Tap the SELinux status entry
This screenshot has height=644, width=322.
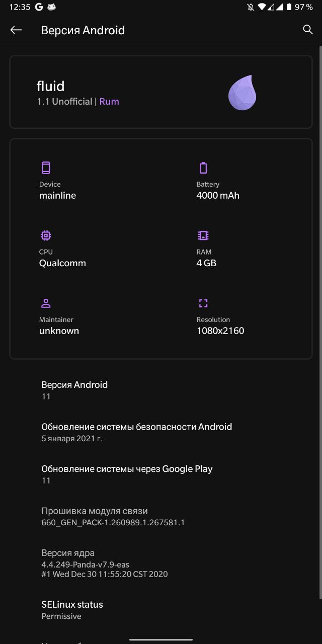click(161, 610)
